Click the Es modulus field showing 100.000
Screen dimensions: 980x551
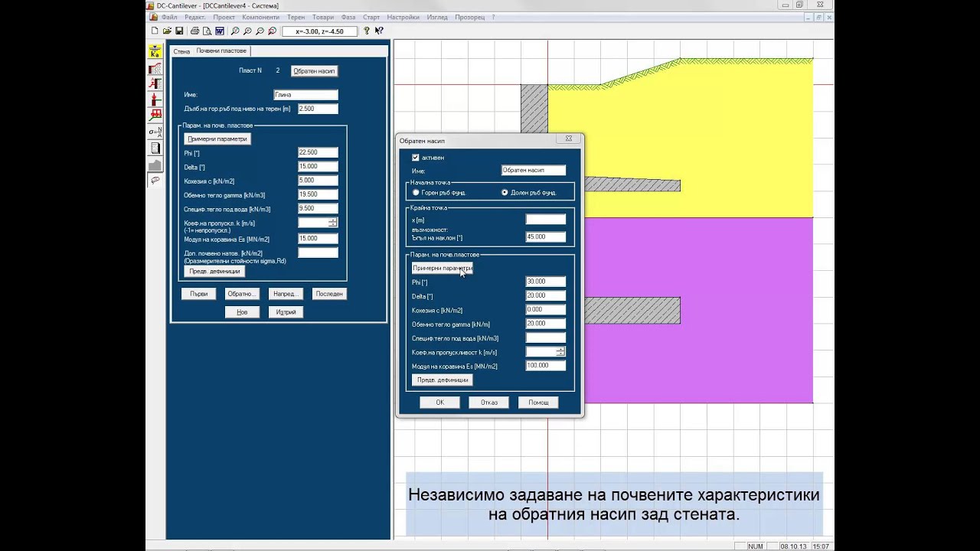[x=546, y=366]
